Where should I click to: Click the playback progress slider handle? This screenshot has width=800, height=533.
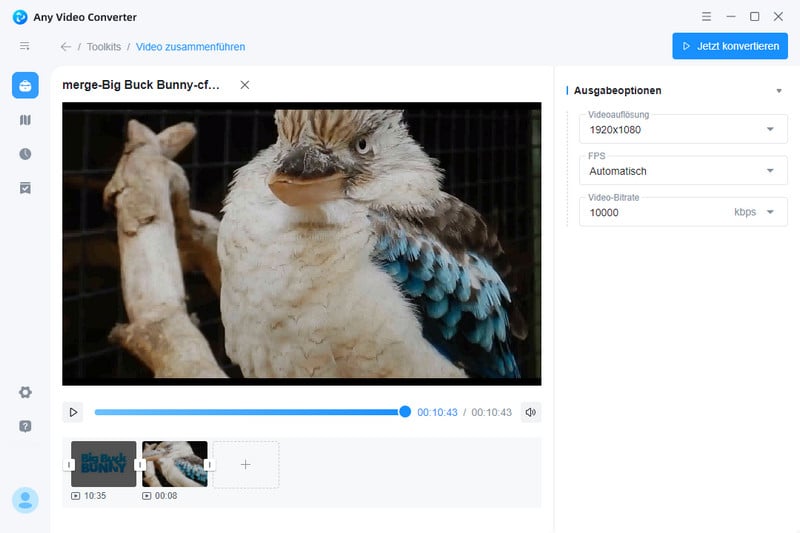405,412
